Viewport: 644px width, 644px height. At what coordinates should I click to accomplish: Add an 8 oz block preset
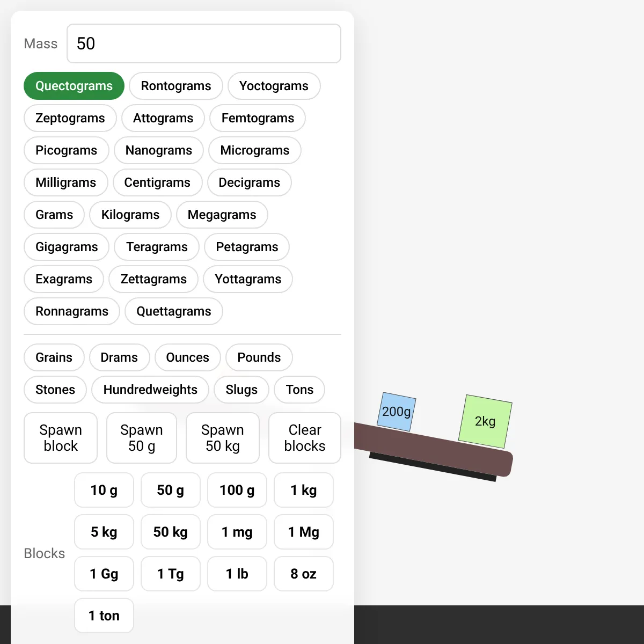[x=304, y=574]
